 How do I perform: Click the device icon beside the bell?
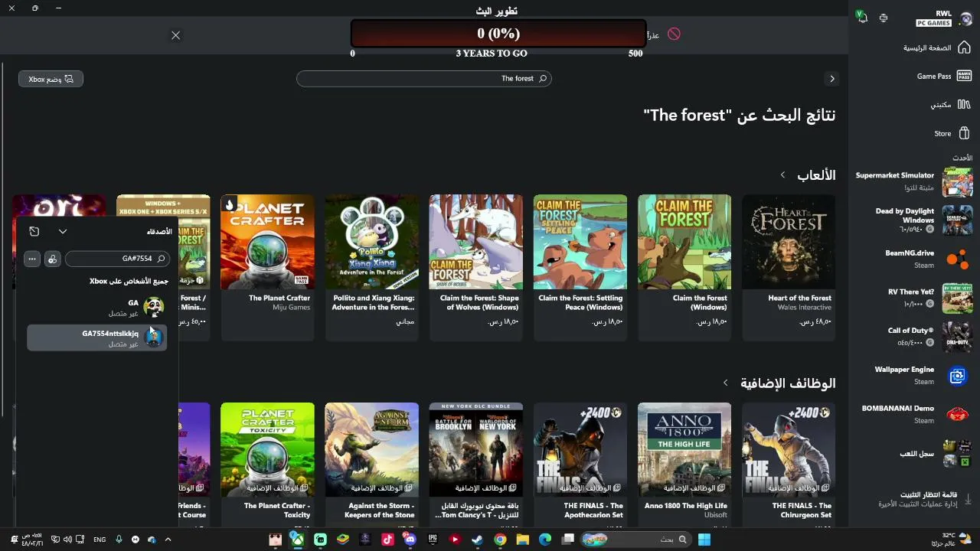884,18
